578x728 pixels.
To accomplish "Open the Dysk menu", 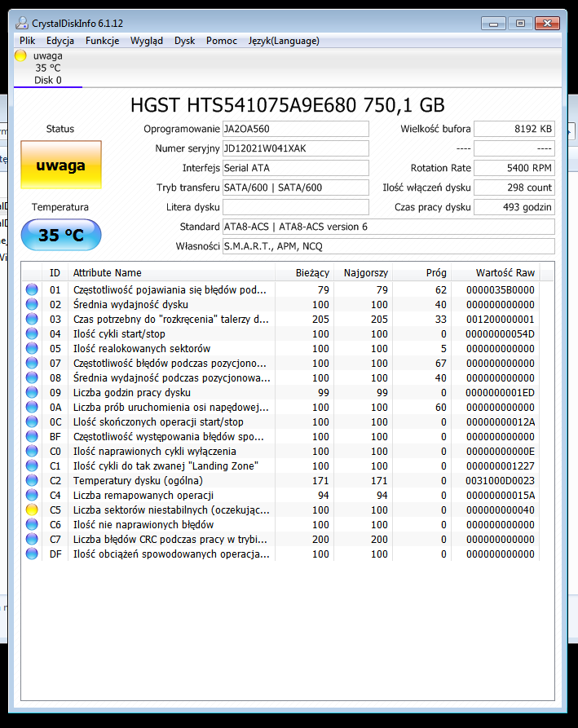I will click(184, 41).
